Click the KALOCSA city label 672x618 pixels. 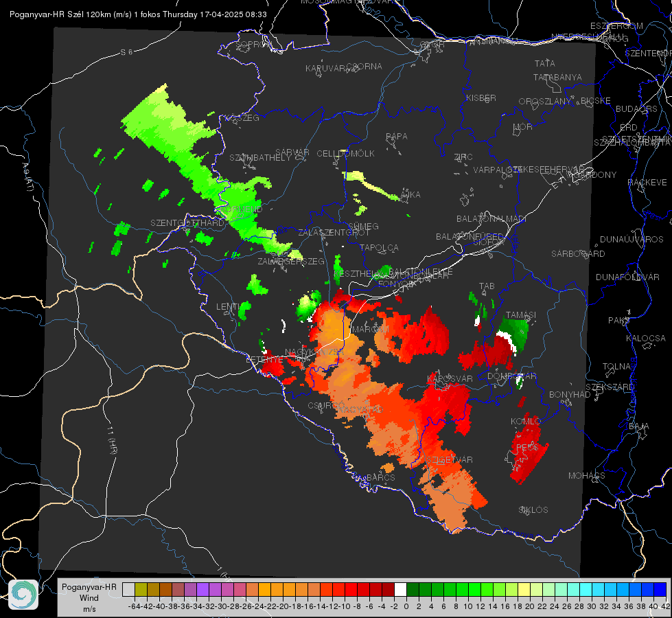645,339
